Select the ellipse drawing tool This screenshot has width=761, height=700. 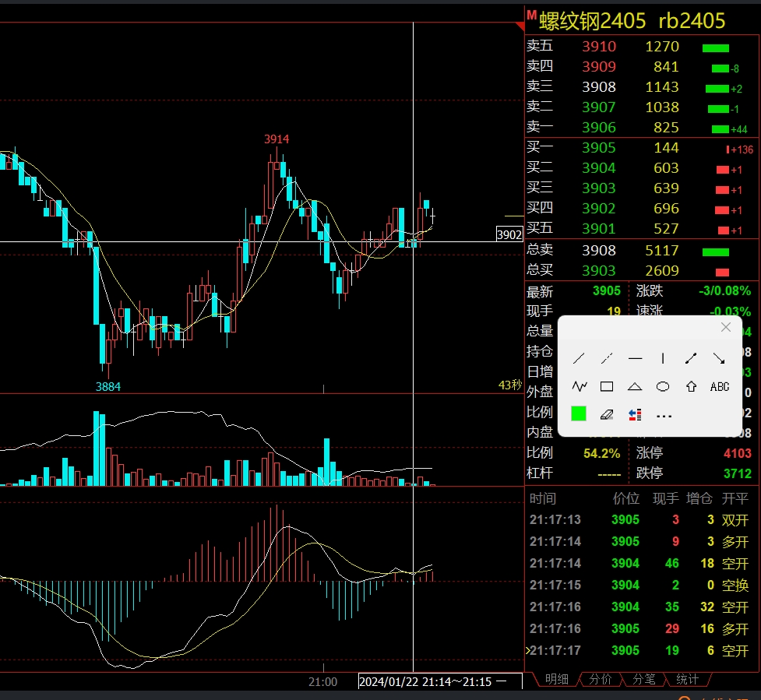pos(663,387)
